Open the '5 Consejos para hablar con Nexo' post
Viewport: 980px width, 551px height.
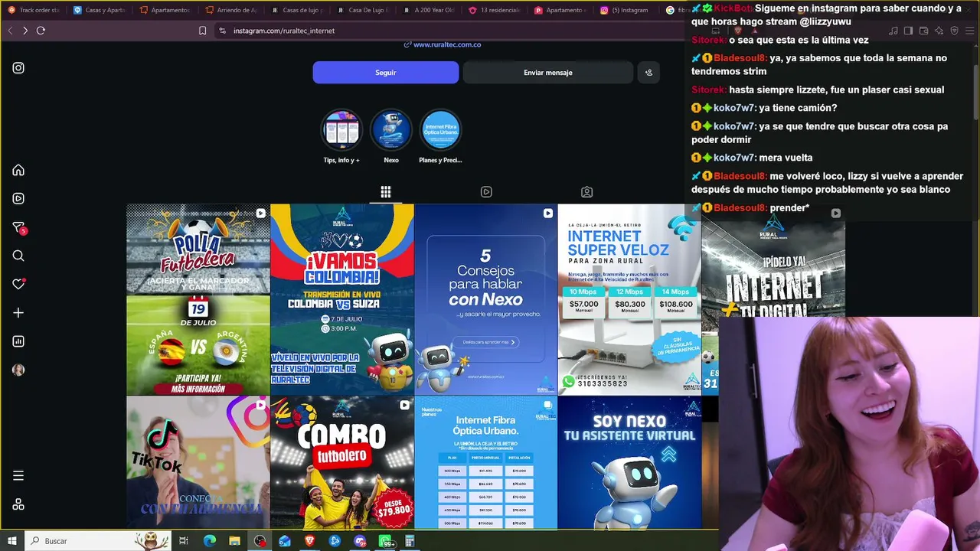486,299
